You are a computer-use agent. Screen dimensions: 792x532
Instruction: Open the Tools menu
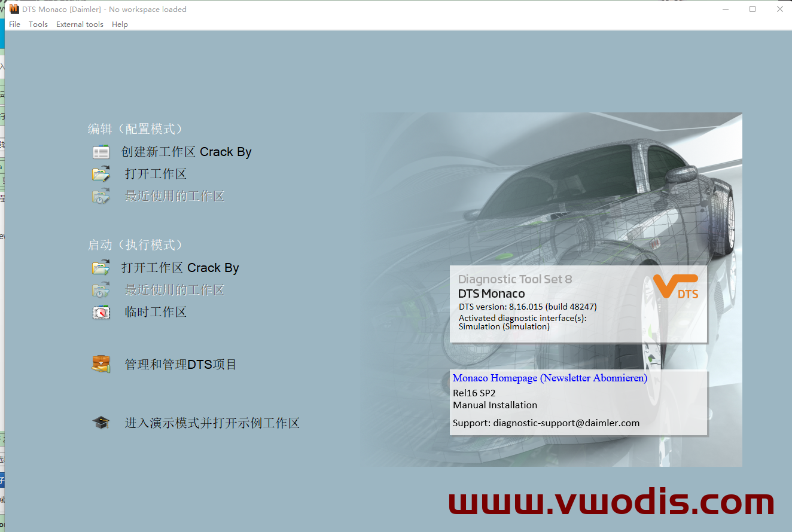[38, 25]
